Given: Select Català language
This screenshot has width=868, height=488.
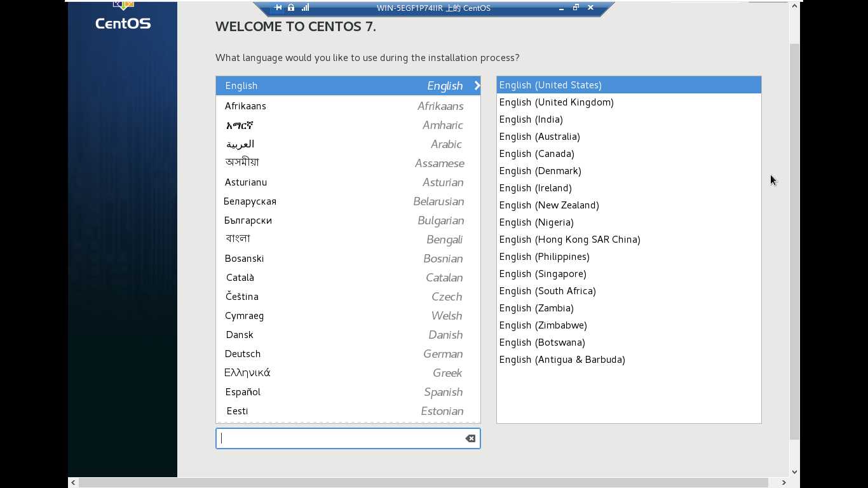Looking at the screenshot, I should point(348,278).
